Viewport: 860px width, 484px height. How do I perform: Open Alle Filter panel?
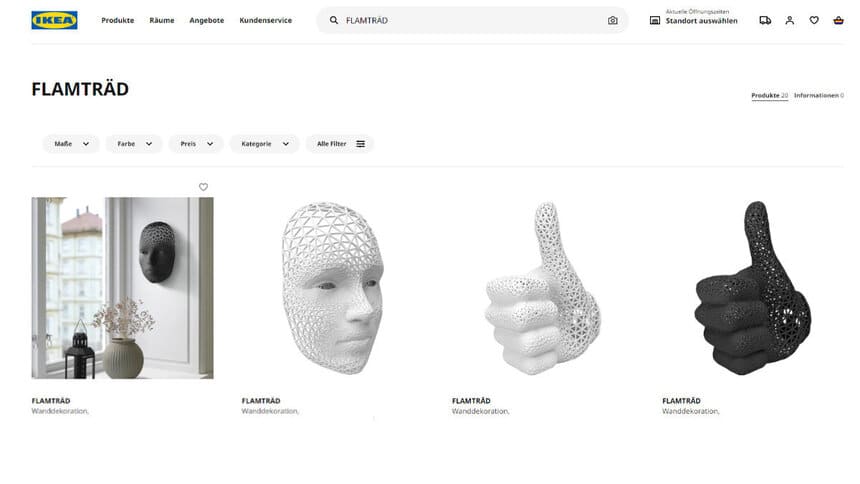pyautogui.click(x=340, y=144)
